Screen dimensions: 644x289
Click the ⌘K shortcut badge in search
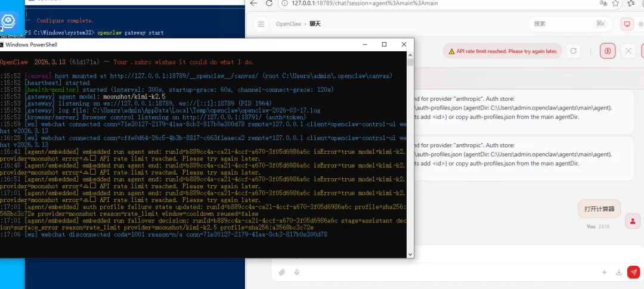tap(600, 24)
